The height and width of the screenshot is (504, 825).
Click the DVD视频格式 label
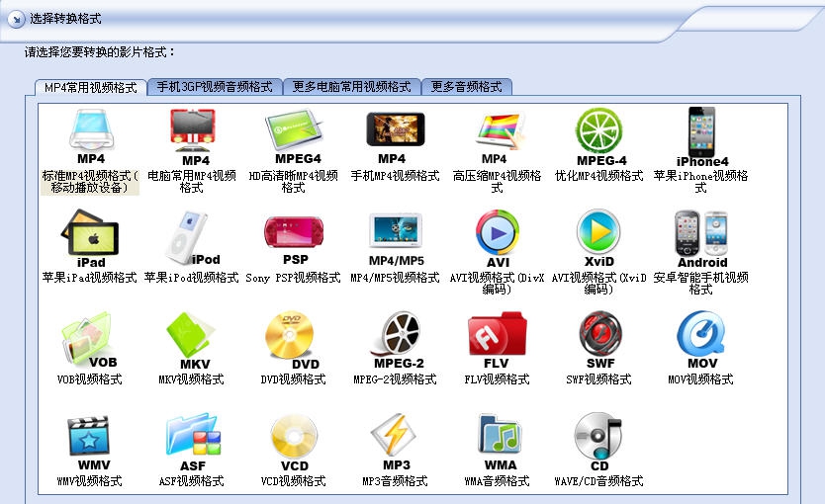tap(293, 379)
